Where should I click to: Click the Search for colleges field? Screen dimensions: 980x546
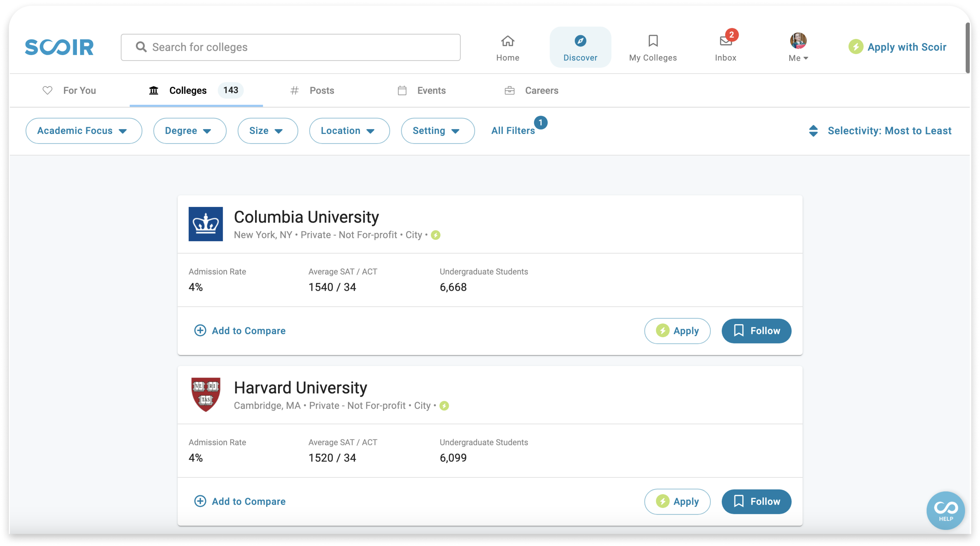pyautogui.click(x=291, y=47)
